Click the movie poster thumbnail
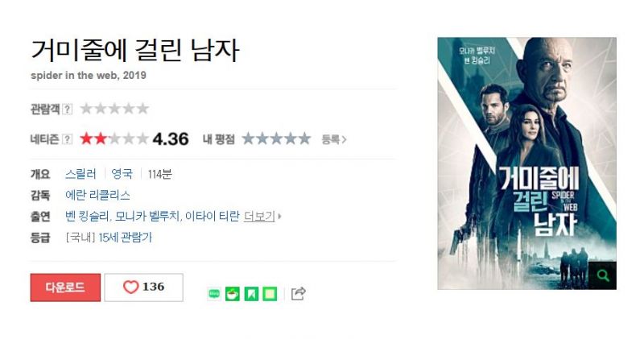 (527, 163)
